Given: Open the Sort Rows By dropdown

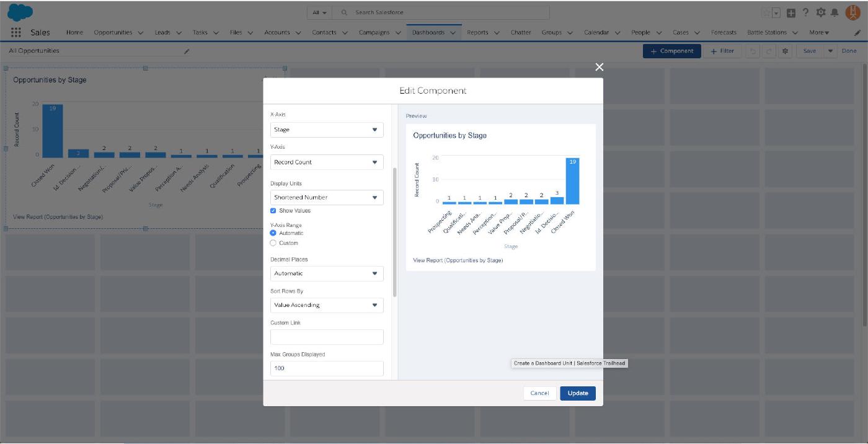Looking at the screenshot, I should 327,305.
